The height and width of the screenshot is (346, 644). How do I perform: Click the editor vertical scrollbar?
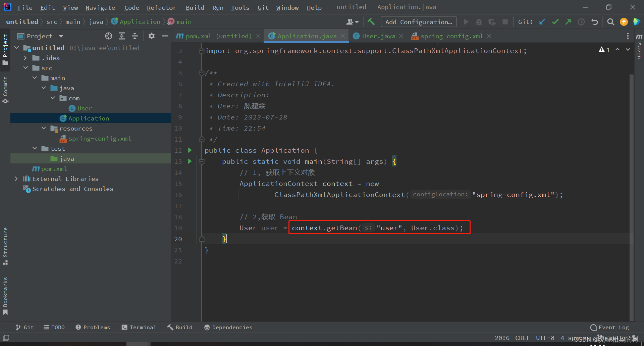pos(632,197)
